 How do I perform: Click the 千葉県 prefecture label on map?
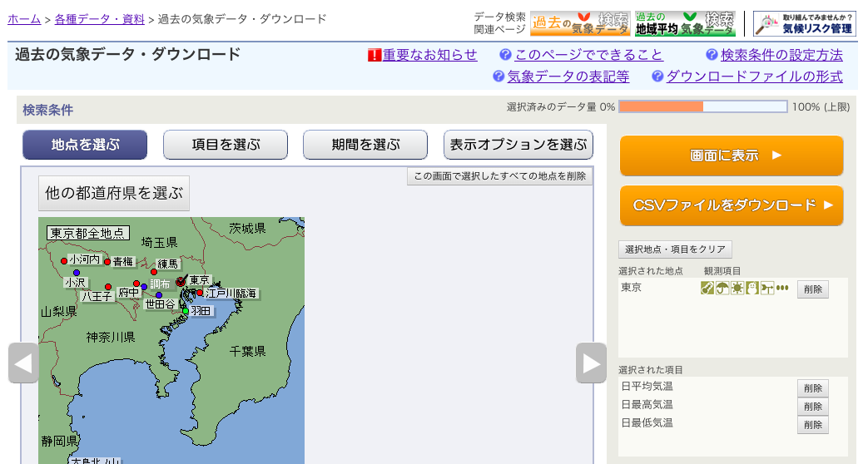(x=247, y=351)
